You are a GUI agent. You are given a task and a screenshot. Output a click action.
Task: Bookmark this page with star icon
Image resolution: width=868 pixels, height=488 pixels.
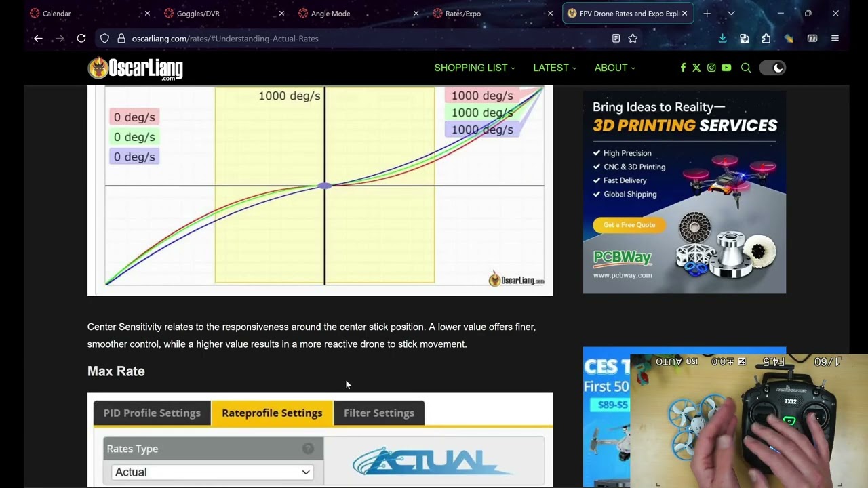tap(633, 39)
